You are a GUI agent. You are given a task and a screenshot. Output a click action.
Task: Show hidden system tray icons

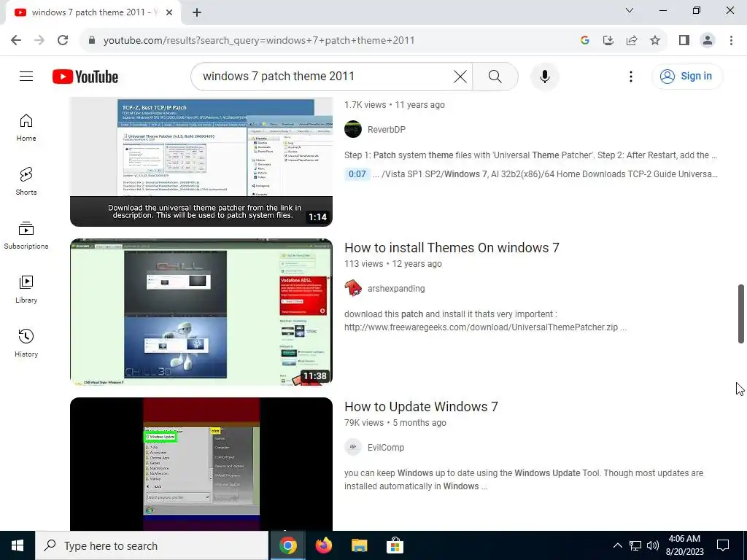617,545
